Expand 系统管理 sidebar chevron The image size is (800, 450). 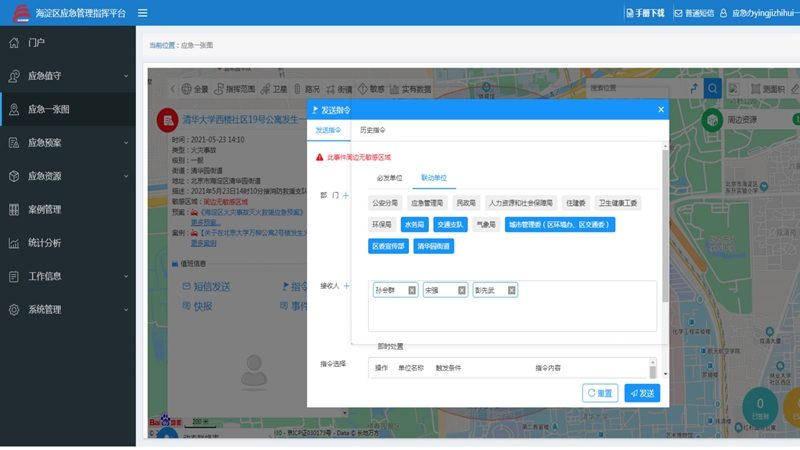[126, 310]
